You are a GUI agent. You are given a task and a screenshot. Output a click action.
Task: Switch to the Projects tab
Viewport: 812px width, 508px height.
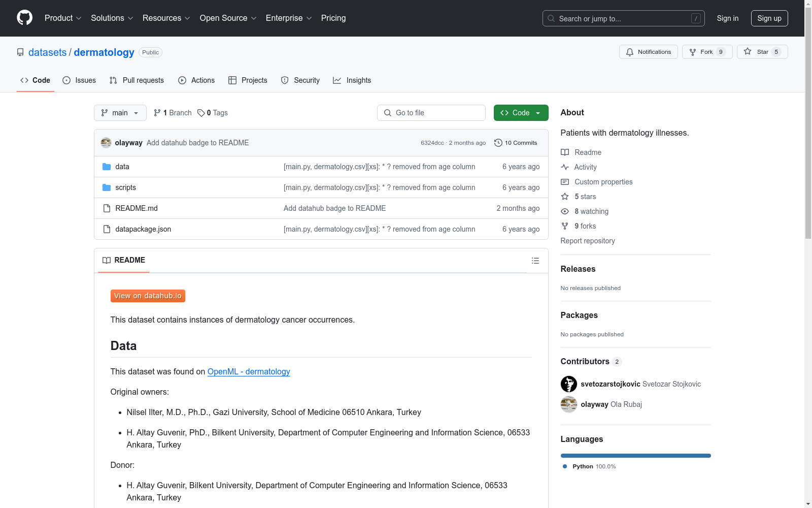click(248, 80)
